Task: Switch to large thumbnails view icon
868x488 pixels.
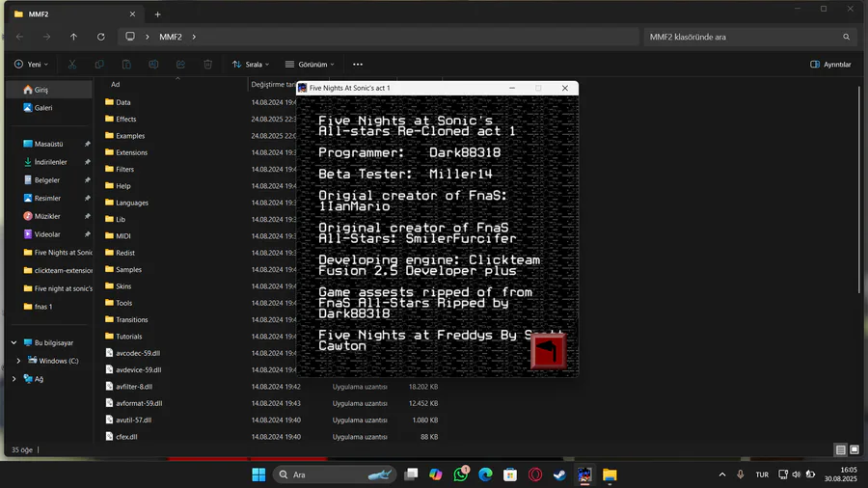Action: click(x=854, y=449)
